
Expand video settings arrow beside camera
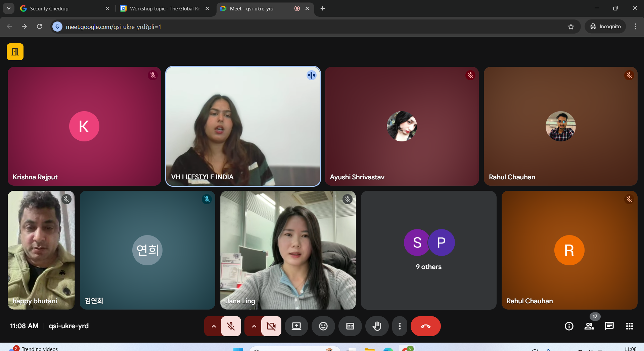[254, 326]
